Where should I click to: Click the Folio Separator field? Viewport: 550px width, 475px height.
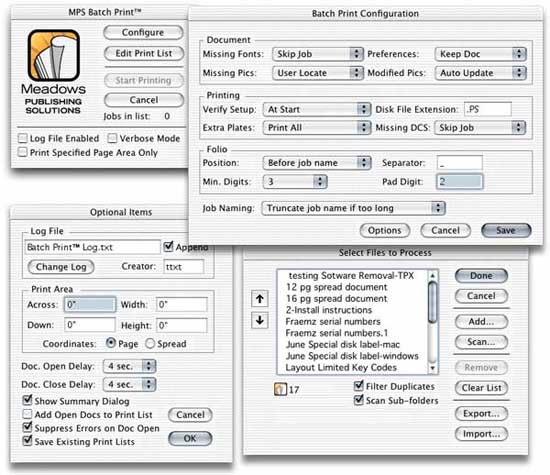click(x=460, y=163)
